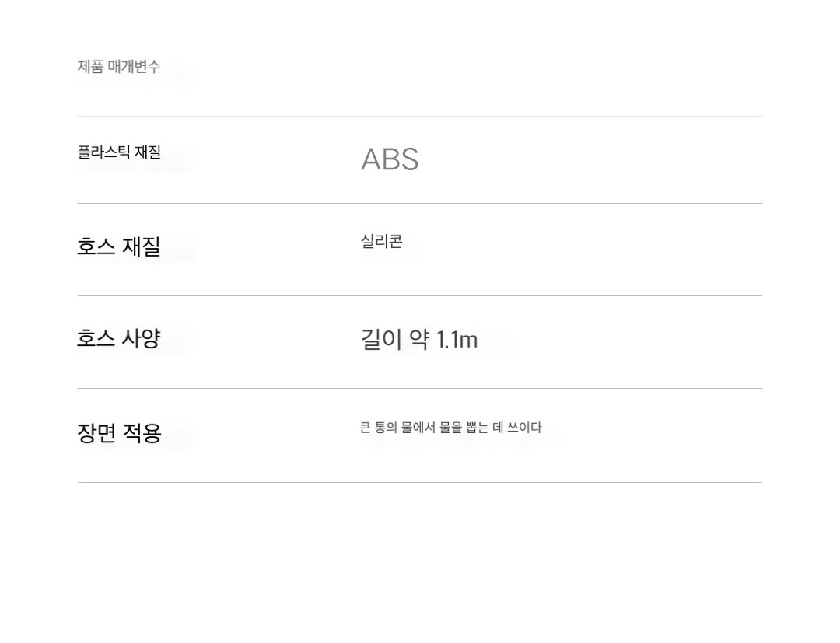Click the word 매개변수 in heading

[x=134, y=66]
